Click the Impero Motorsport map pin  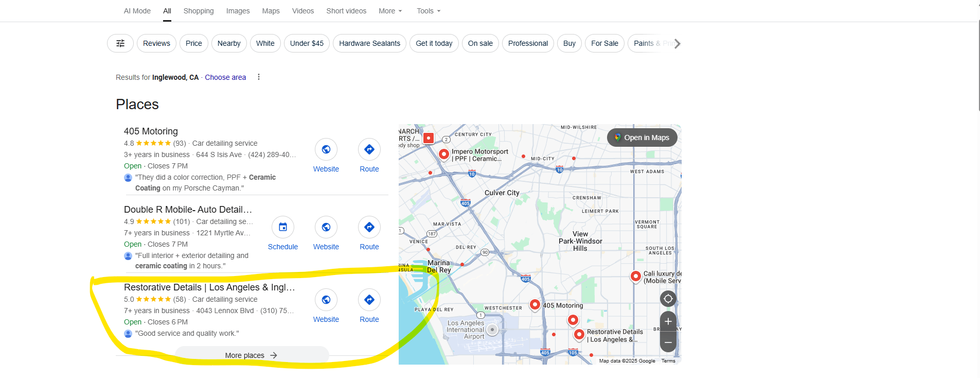(x=443, y=154)
